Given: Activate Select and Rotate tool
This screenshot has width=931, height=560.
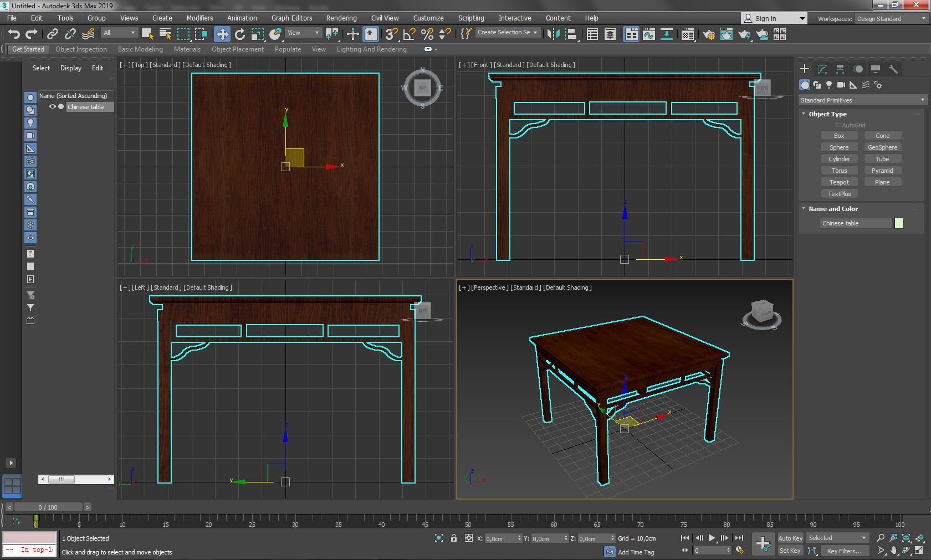Looking at the screenshot, I should tap(240, 34).
